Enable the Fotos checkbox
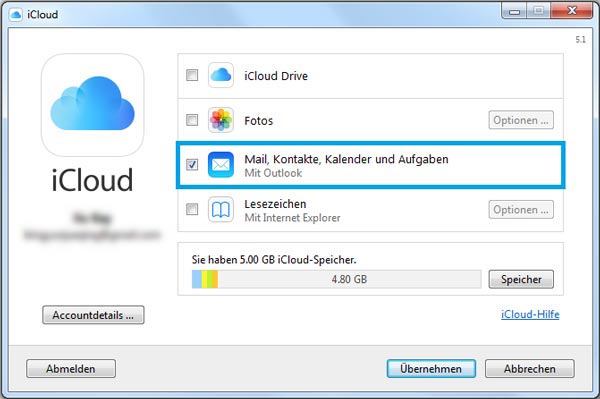Viewport: 600px width, 399px height. tap(192, 120)
